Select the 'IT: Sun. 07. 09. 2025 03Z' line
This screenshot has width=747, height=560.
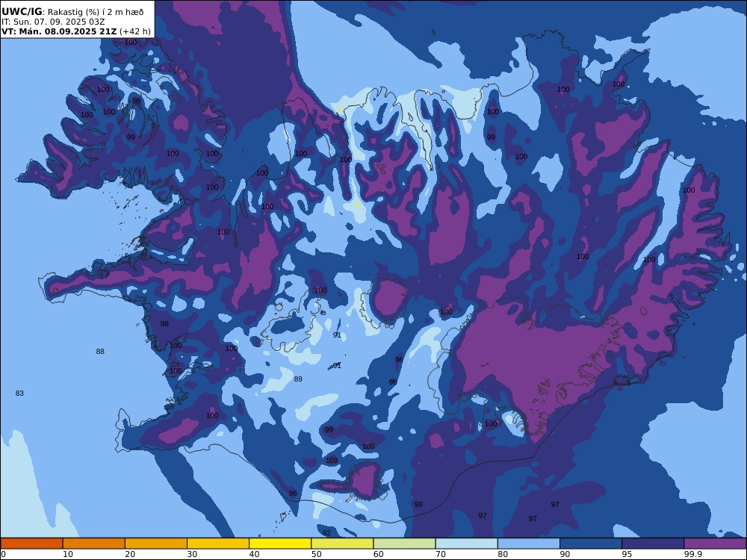pos(53,22)
